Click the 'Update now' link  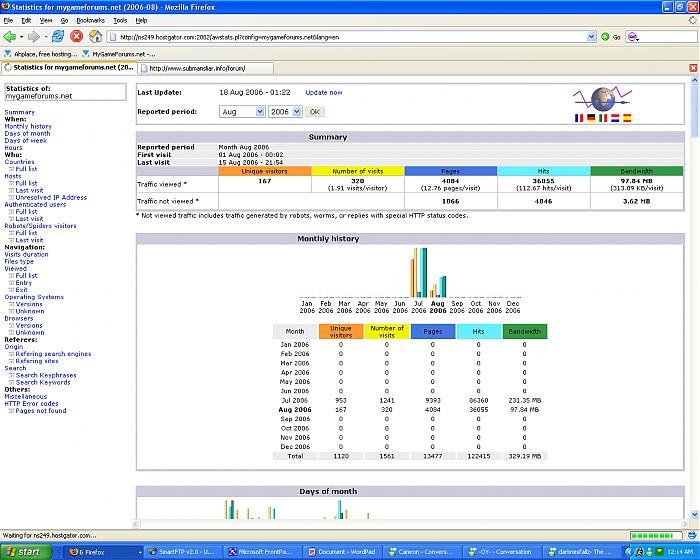point(323,92)
